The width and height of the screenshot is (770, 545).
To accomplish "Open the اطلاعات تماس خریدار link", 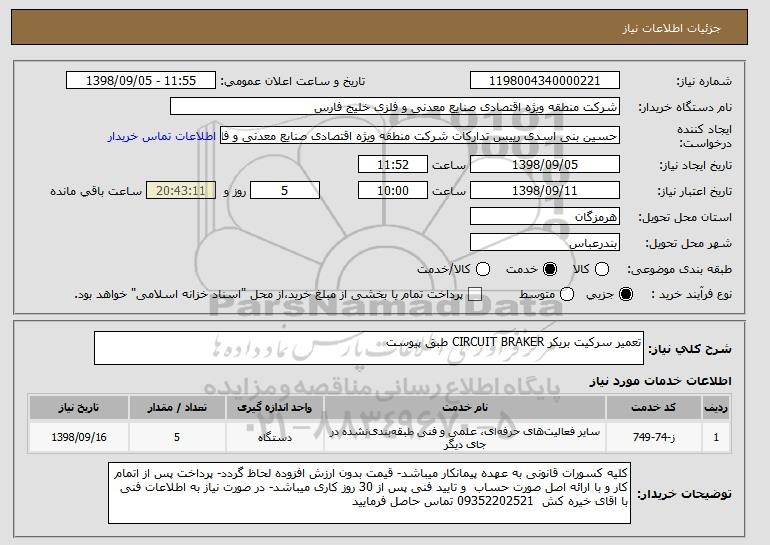I will [162, 136].
